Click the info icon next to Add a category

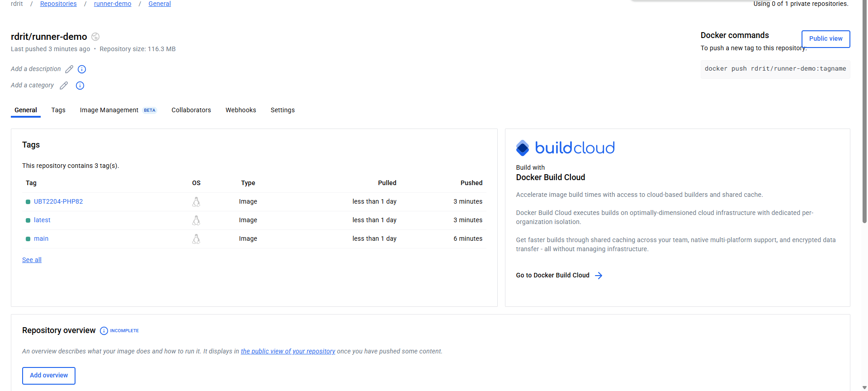point(80,86)
